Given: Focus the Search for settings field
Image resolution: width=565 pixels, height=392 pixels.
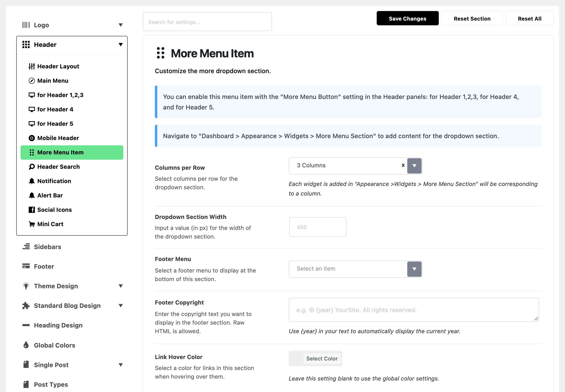Looking at the screenshot, I should tap(207, 22).
